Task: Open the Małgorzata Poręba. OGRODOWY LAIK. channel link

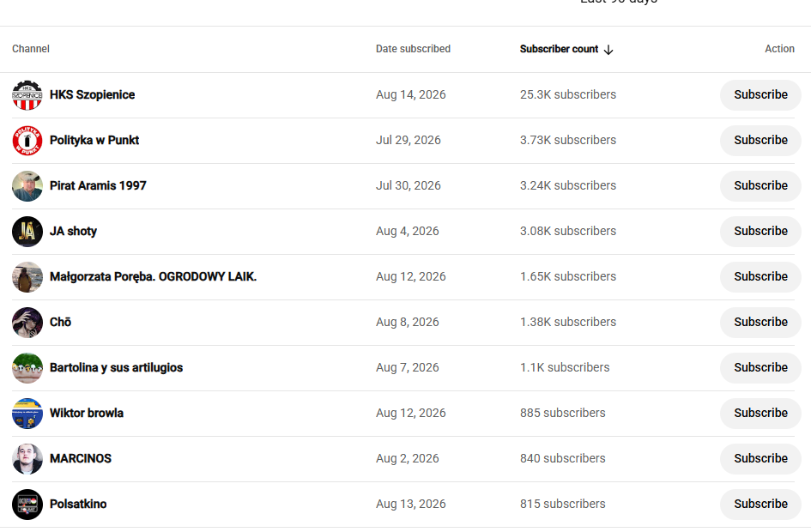Action: (x=153, y=276)
